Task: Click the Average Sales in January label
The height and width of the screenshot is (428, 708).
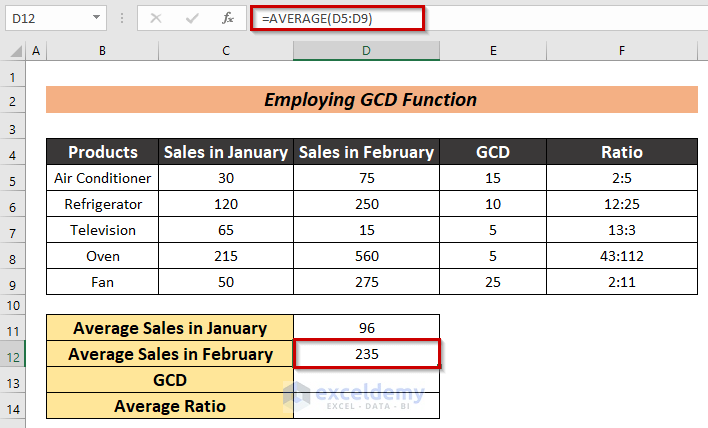Action: tap(170, 328)
